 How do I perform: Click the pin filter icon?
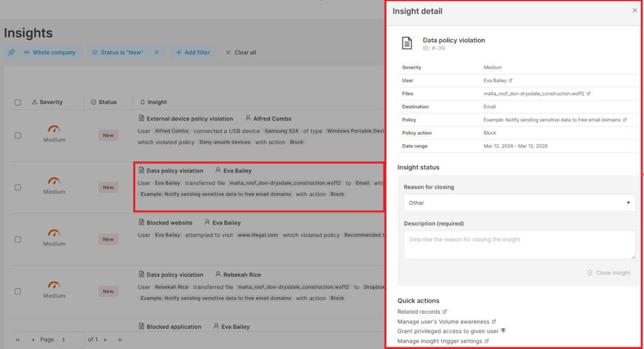12,52
